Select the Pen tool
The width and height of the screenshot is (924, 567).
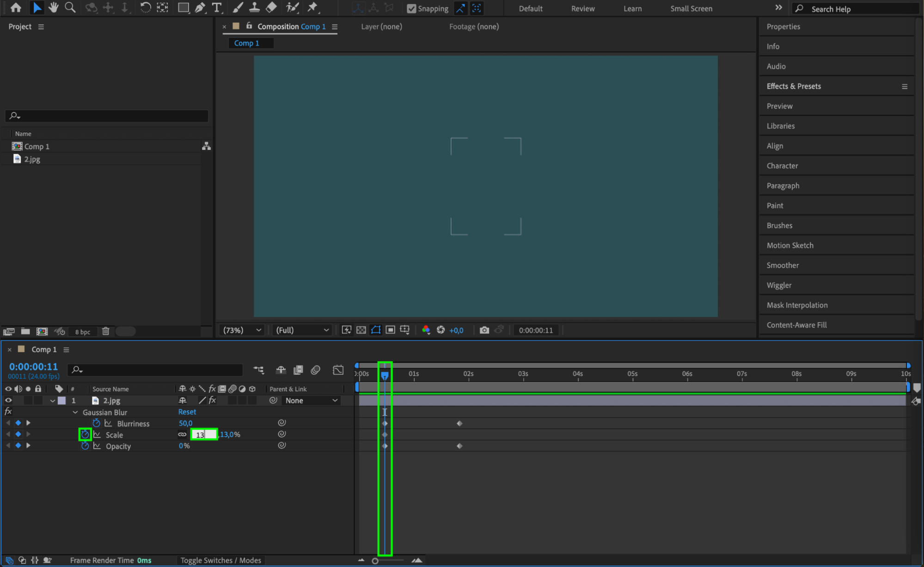click(200, 7)
